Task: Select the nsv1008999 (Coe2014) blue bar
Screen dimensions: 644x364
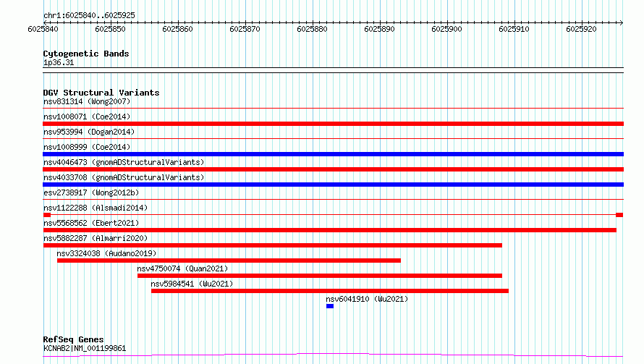Action: pyautogui.click(x=333, y=154)
